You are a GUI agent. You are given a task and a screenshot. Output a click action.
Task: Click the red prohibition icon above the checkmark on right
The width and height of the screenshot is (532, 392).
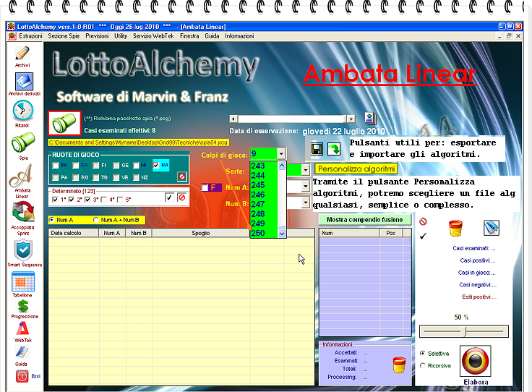(x=423, y=221)
